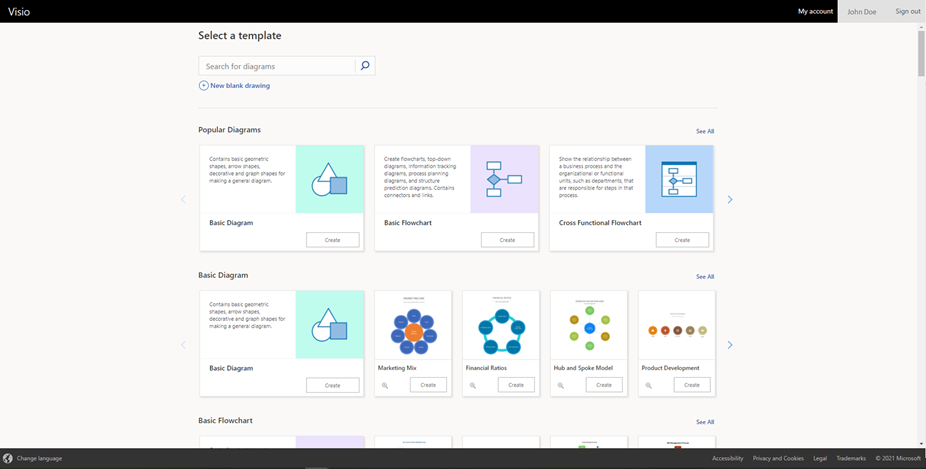Create from Basic Diagram section's first card
The width and height of the screenshot is (926, 469).
pos(332,385)
